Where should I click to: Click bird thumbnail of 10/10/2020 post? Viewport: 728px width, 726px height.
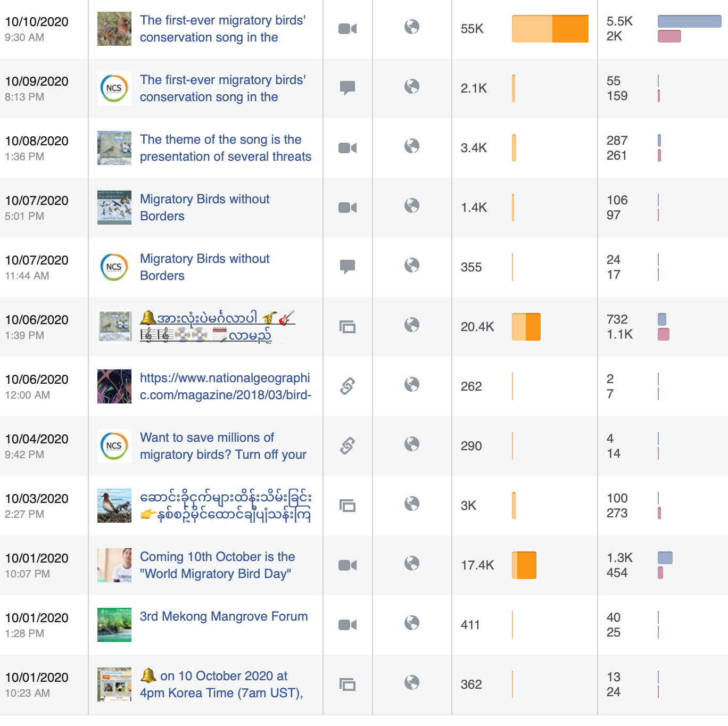coord(114,29)
